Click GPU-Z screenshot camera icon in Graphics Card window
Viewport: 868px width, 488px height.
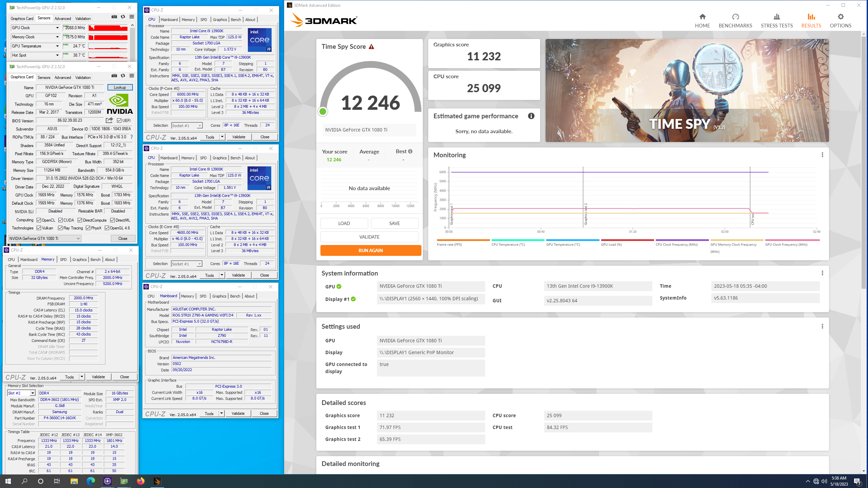coord(114,76)
